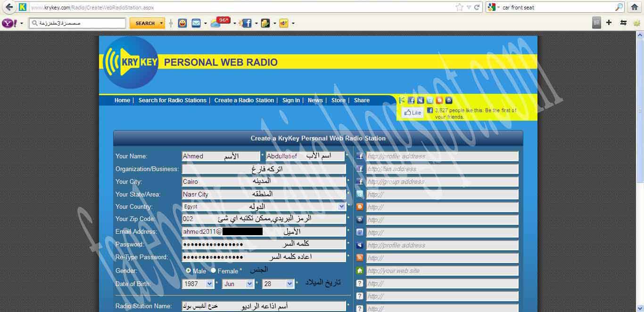This screenshot has width=644, height=312.
Task: Expand the arrow next to the eBay icon
Action: (293, 23)
